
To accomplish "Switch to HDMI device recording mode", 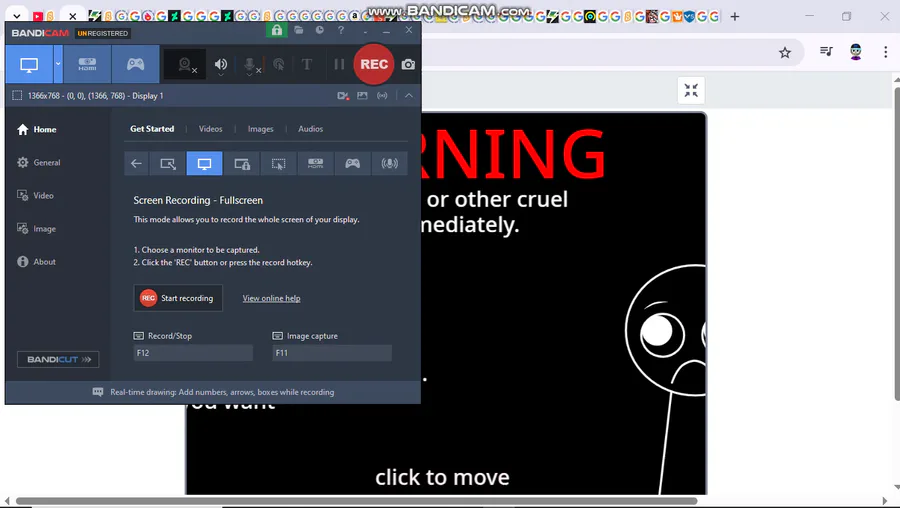I will tap(87, 64).
